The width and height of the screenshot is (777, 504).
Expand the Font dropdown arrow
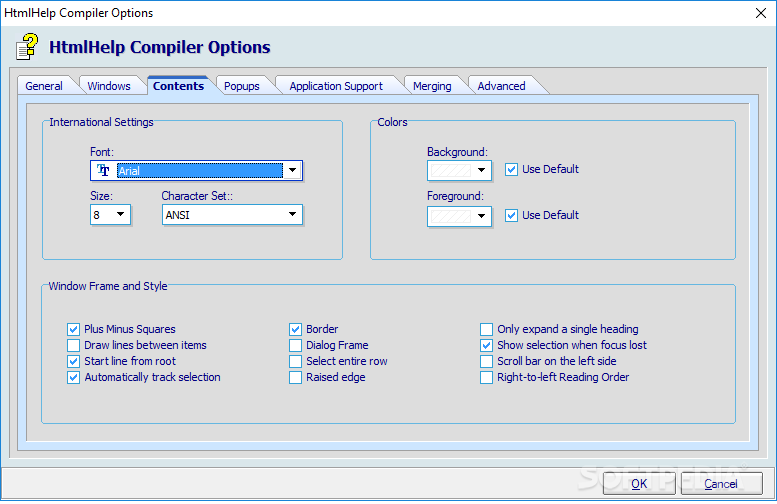point(292,170)
